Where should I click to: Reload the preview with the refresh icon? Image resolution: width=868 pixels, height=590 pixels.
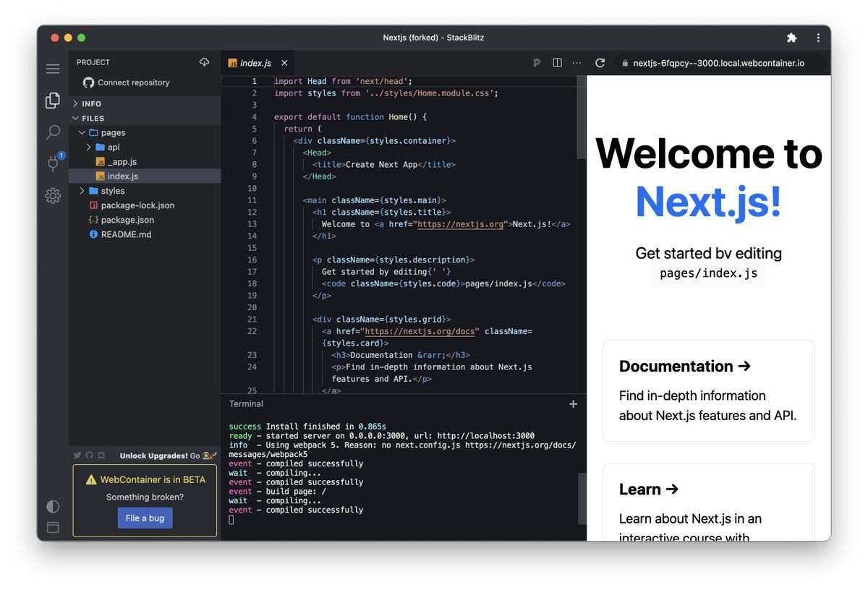click(x=600, y=63)
